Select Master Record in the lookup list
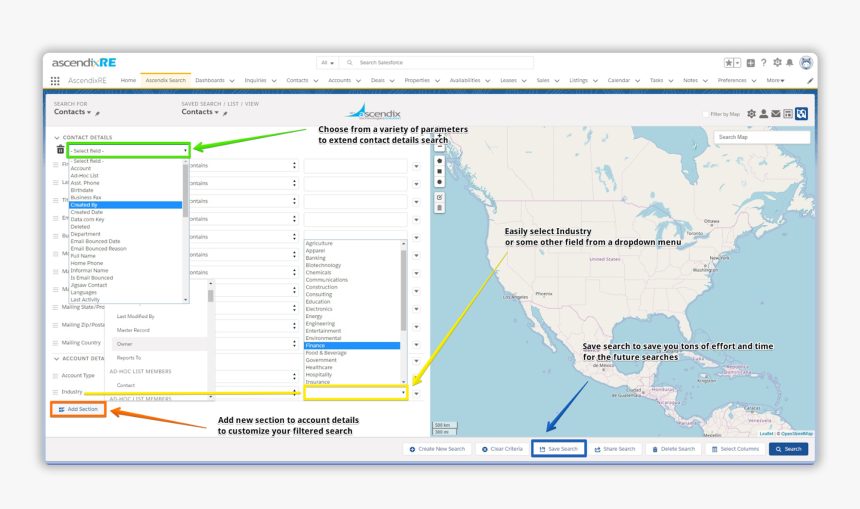This screenshot has height=509, width=860. (133, 330)
